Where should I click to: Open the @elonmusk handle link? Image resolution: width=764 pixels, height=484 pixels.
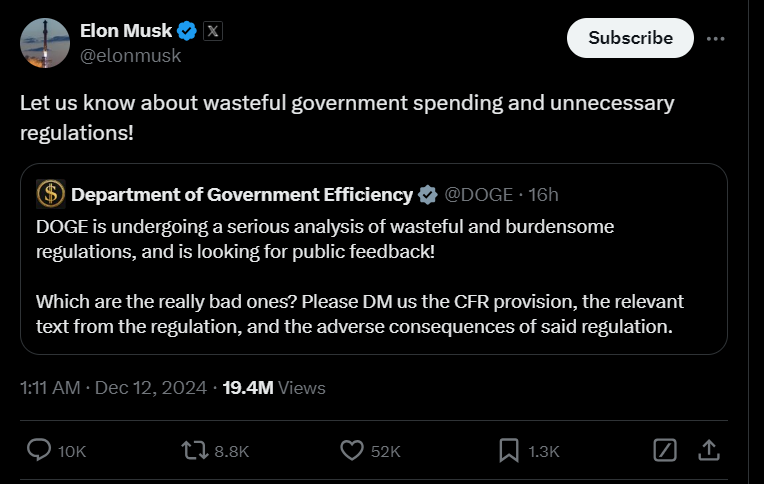tap(130, 56)
